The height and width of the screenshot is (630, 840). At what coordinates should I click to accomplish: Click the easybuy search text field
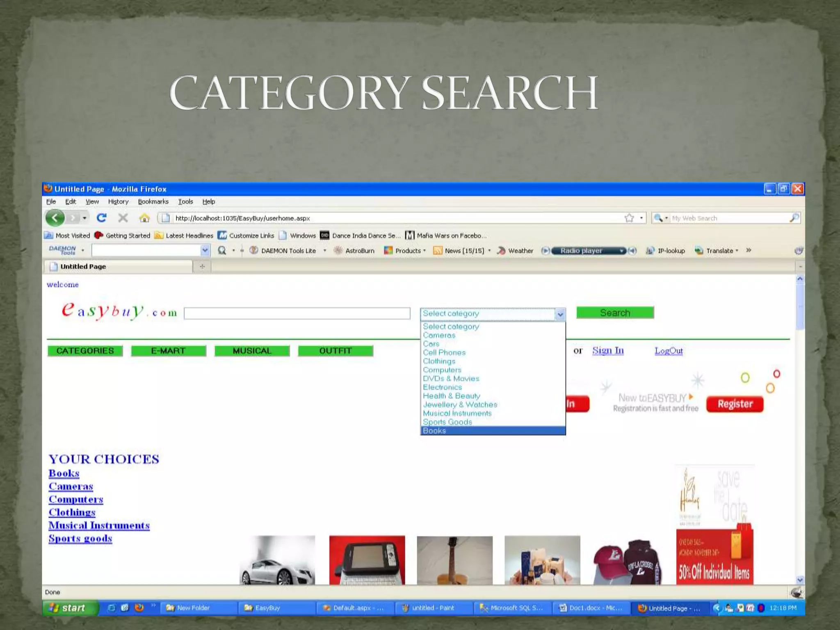(x=297, y=314)
